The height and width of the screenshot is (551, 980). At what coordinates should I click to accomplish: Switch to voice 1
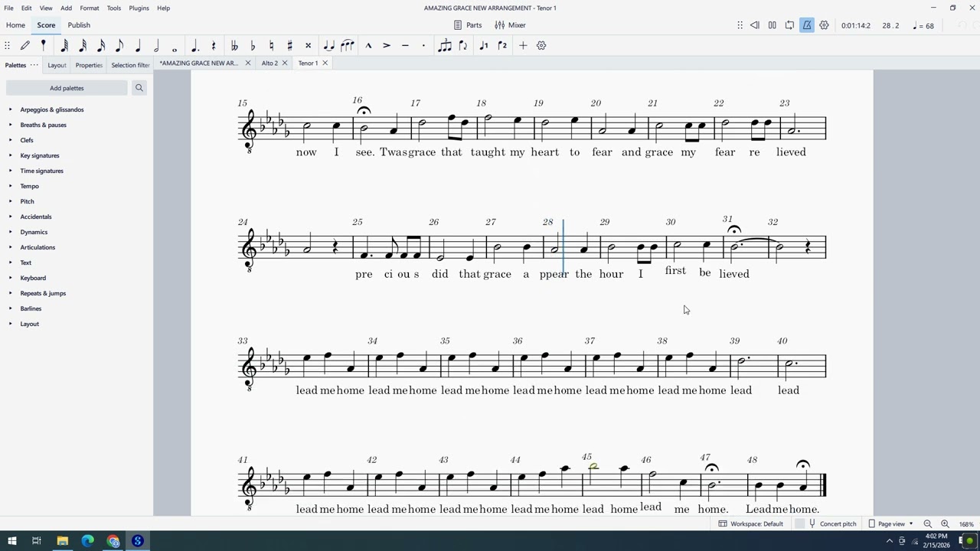click(484, 46)
